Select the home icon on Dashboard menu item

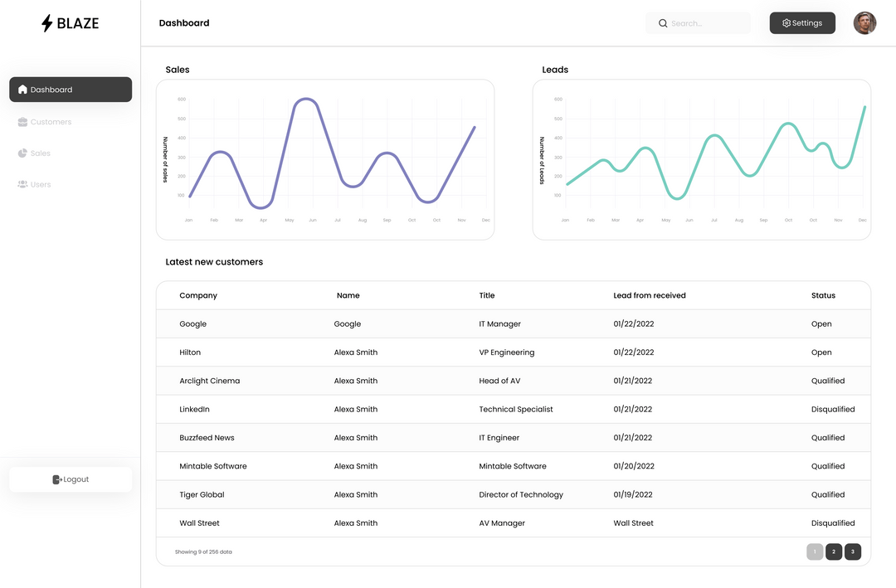coord(22,90)
